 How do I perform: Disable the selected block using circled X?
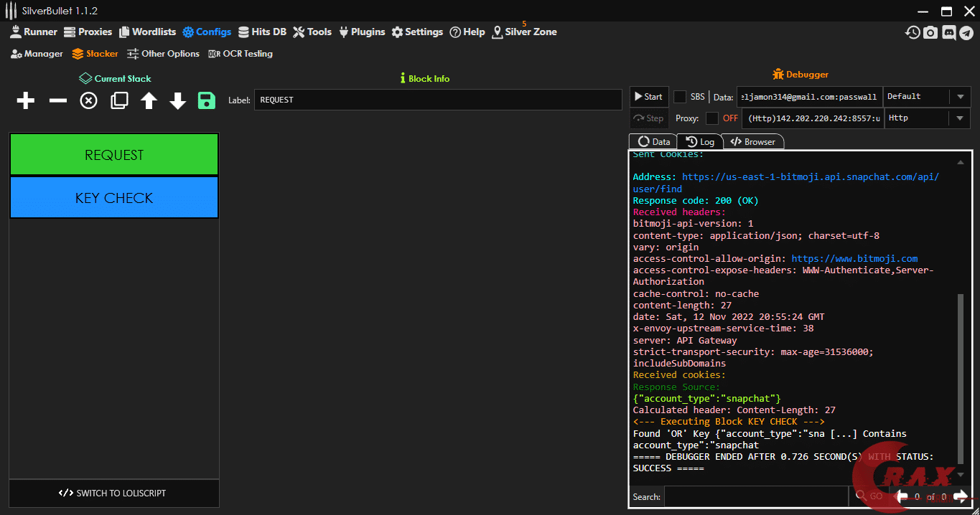[x=88, y=100]
